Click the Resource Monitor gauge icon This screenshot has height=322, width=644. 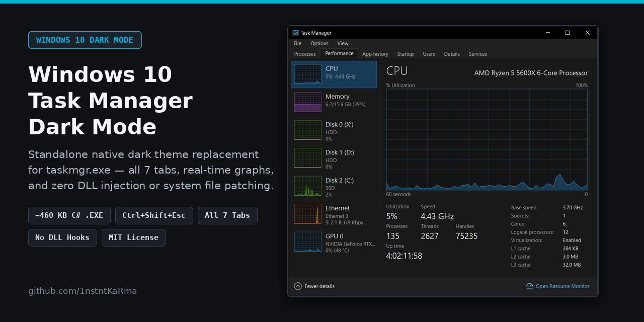[529, 286]
